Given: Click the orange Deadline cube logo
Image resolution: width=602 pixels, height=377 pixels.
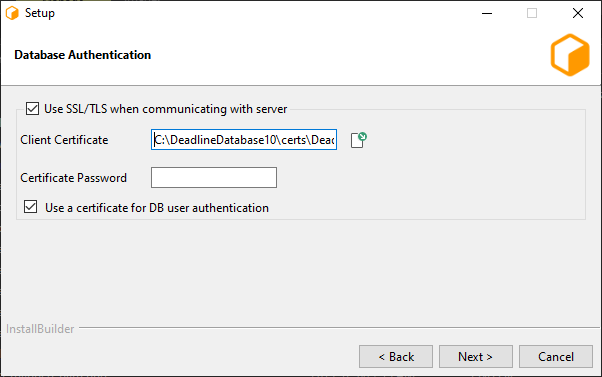Looking at the screenshot, I should (x=570, y=55).
